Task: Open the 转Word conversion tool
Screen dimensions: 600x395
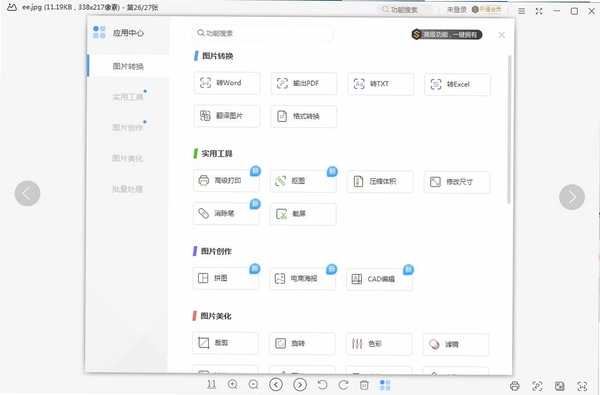Action: 227,83
